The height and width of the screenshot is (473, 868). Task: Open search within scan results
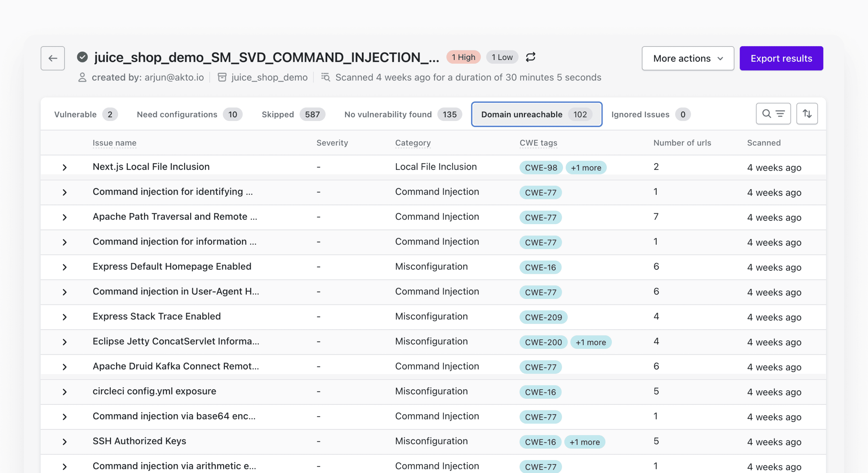(767, 114)
